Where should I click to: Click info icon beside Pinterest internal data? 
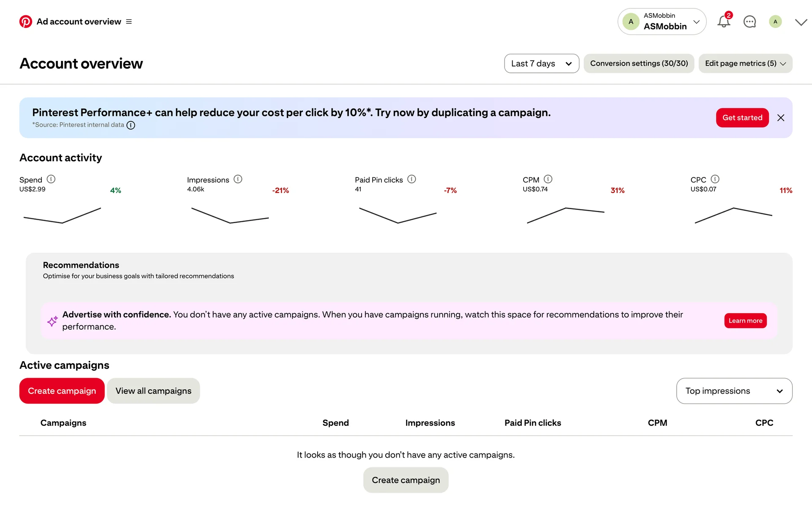click(x=131, y=125)
